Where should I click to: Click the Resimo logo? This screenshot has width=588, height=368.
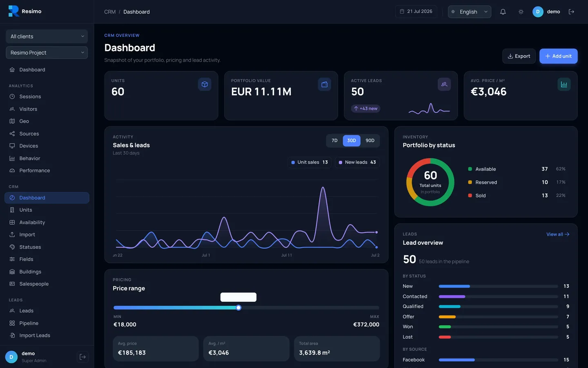coord(25,11)
